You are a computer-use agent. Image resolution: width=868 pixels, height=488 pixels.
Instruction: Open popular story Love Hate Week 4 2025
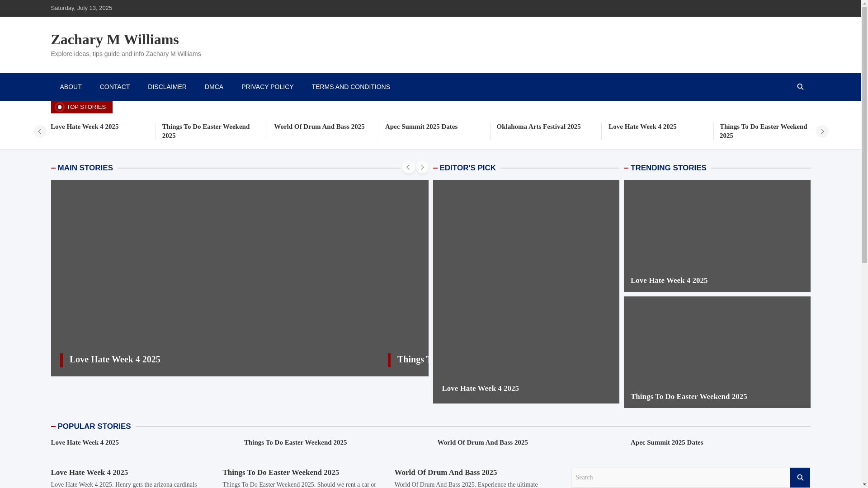pos(85,442)
